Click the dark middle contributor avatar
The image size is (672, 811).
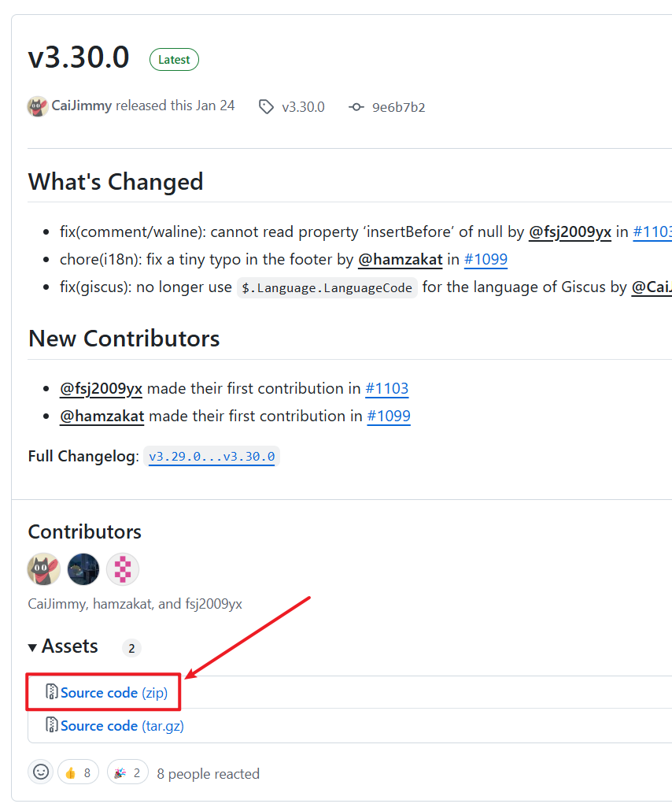(83, 569)
